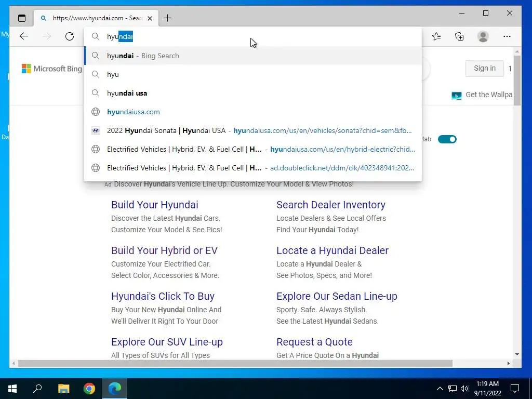Open the network status tray icon
The width and height of the screenshot is (532, 399).
tap(453, 389)
